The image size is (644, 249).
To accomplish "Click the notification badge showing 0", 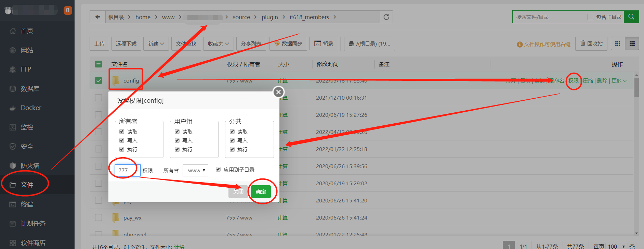I will [68, 10].
